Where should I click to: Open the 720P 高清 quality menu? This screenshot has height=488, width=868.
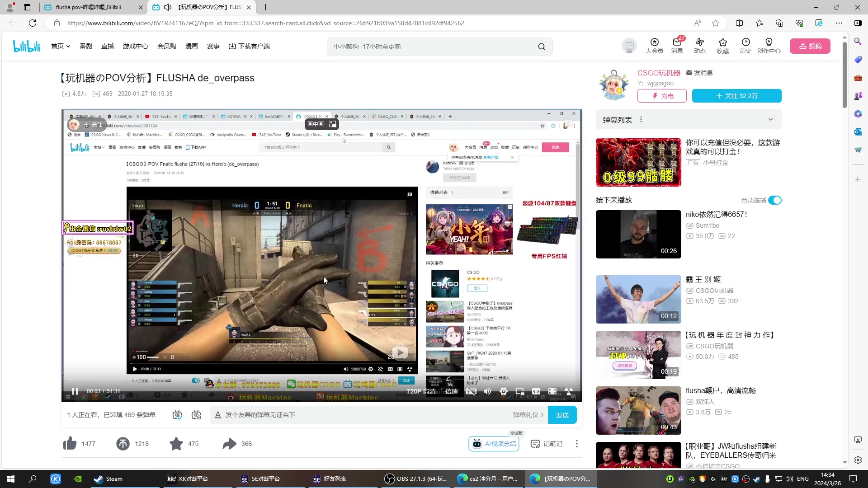pyautogui.click(x=421, y=391)
